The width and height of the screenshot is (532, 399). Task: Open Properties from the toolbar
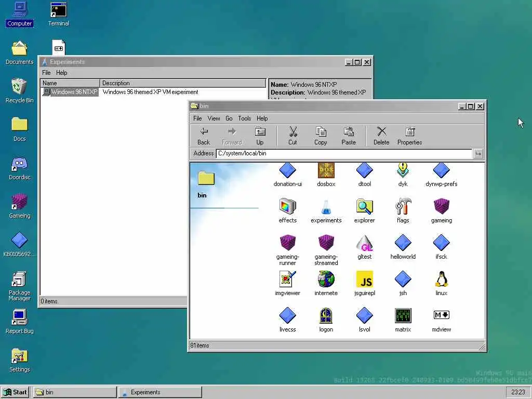(409, 136)
